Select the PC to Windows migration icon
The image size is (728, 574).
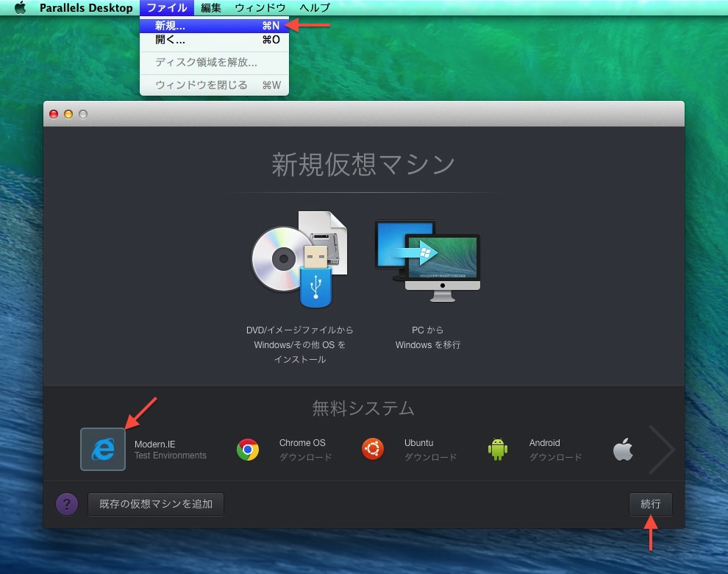pyautogui.click(x=427, y=261)
